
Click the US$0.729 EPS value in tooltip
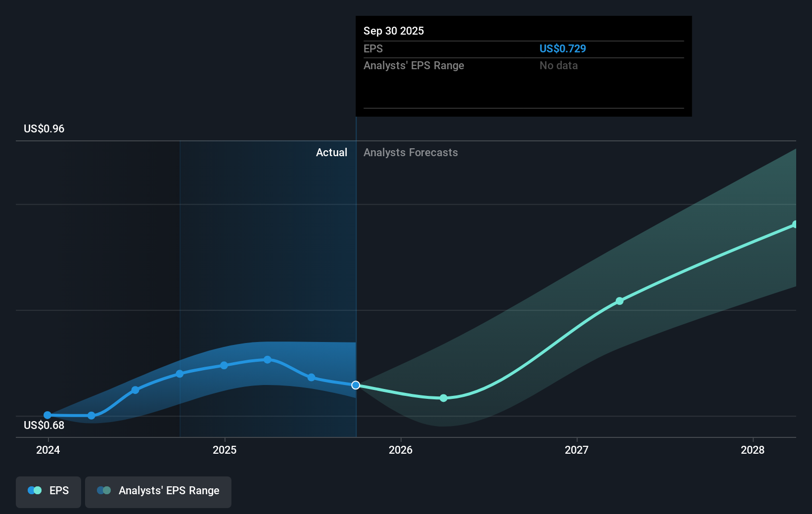tap(562, 48)
